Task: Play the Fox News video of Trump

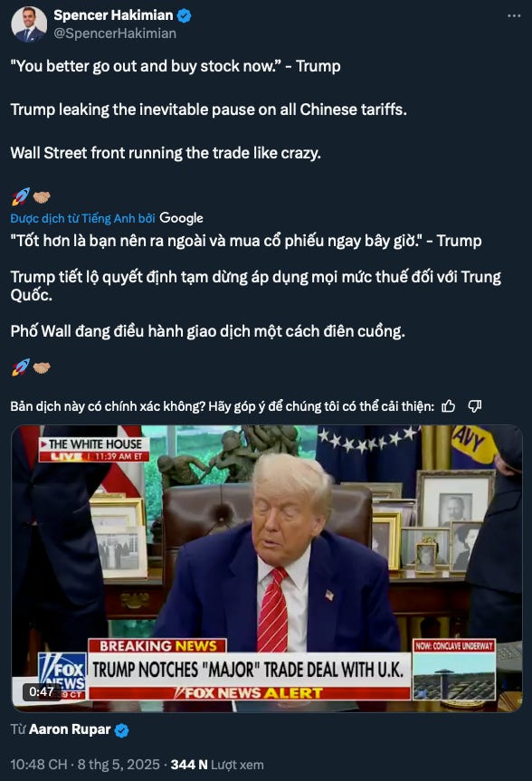Action: tap(267, 568)
